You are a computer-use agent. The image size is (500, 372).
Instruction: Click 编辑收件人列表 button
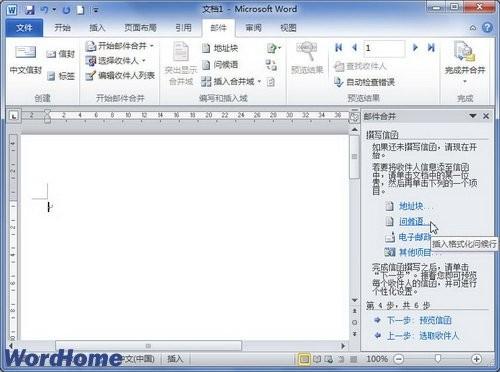point(120,76)
